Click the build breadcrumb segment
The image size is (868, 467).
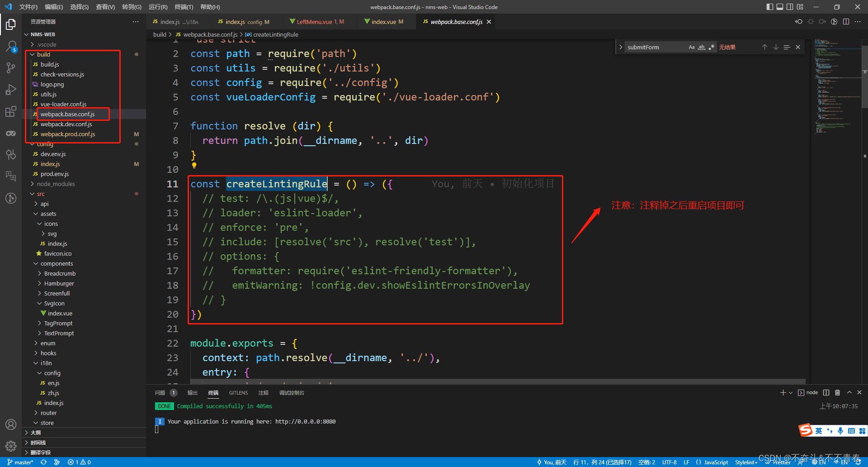[x=160, y=34]
